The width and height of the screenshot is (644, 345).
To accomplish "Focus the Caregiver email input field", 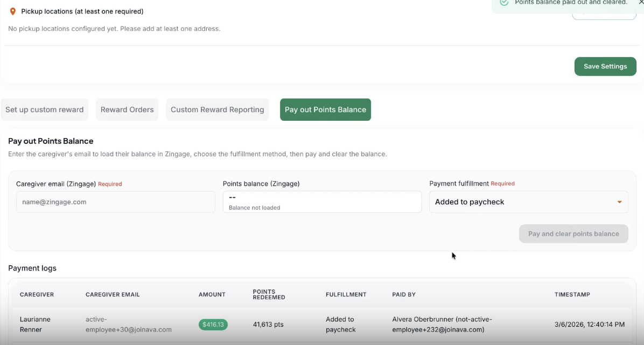I will 115,202.
